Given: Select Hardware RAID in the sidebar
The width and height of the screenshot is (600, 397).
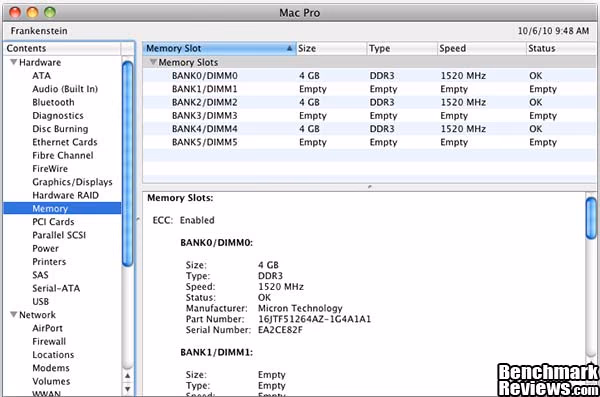Looking at the screenshot, I should [65, 195].
